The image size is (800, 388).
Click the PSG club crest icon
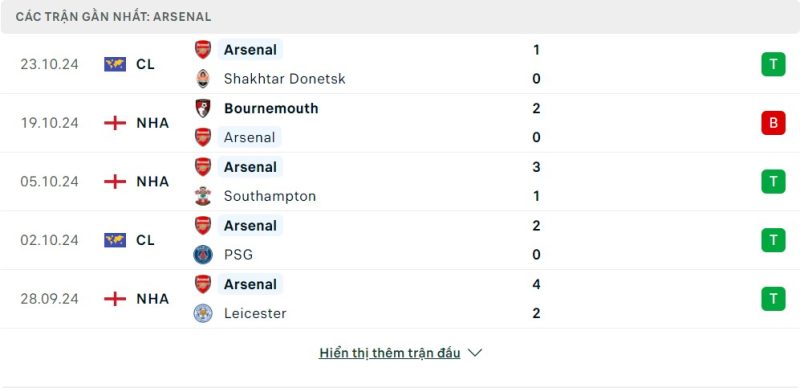point(203,255)
